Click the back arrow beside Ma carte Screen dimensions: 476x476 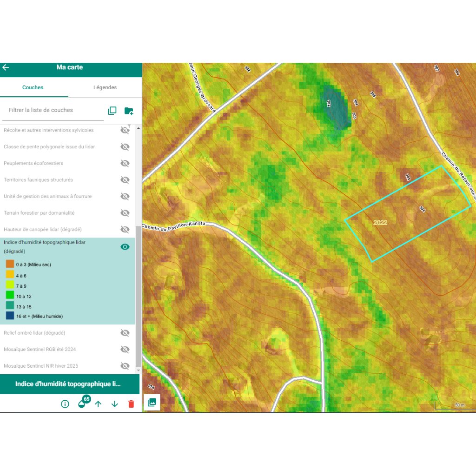(6, 67)
